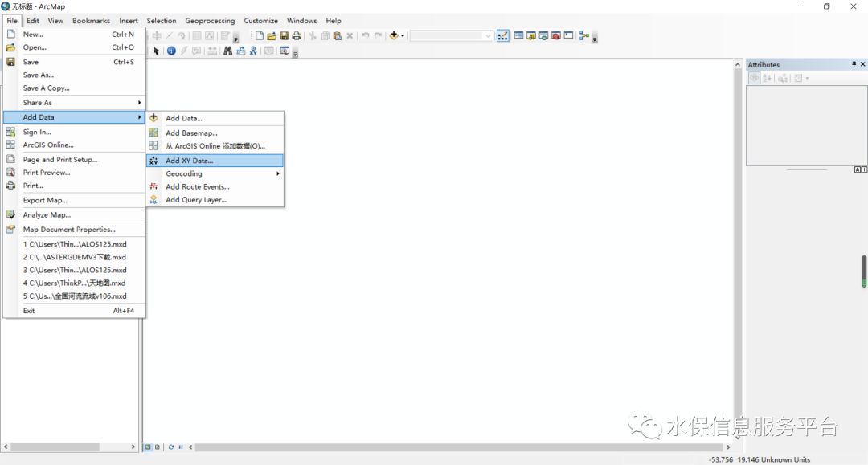
Task: Click the map horizontal scrollbar track
Action: point(459,447)
